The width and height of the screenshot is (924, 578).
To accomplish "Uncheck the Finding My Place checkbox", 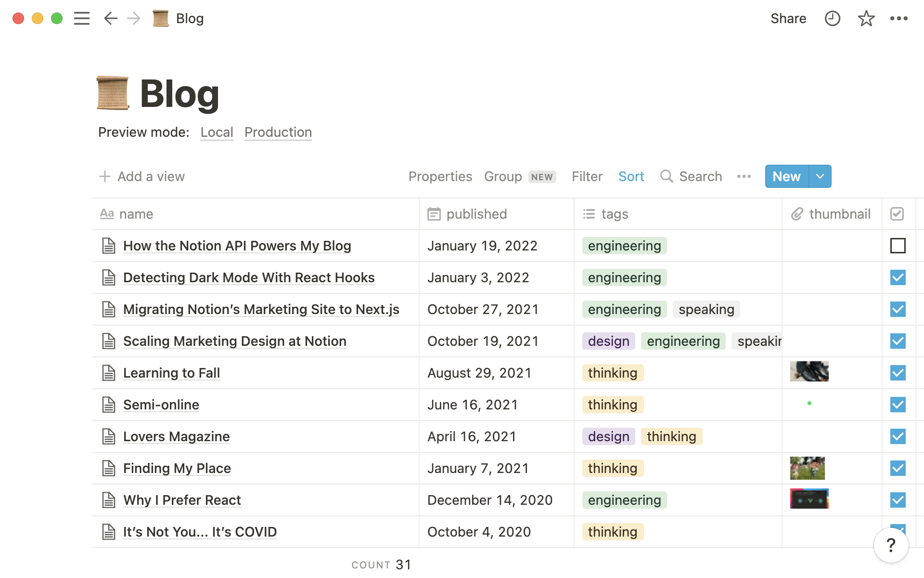I will click(898, 468).
